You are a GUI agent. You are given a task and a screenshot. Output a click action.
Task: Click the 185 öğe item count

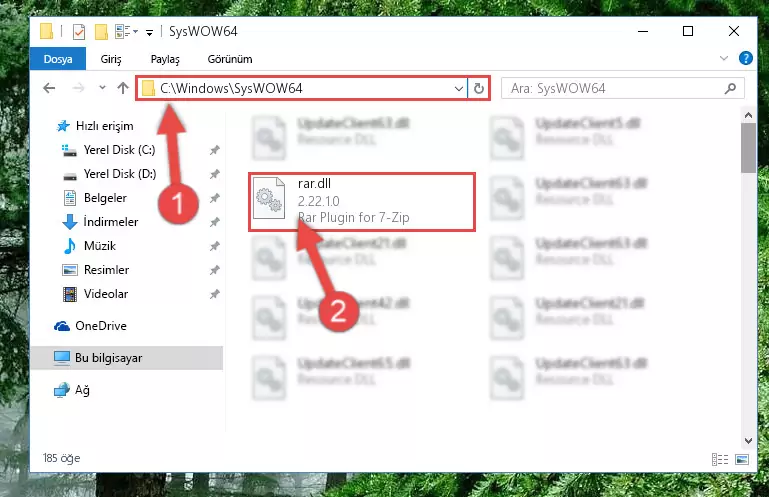pos(61,458)
